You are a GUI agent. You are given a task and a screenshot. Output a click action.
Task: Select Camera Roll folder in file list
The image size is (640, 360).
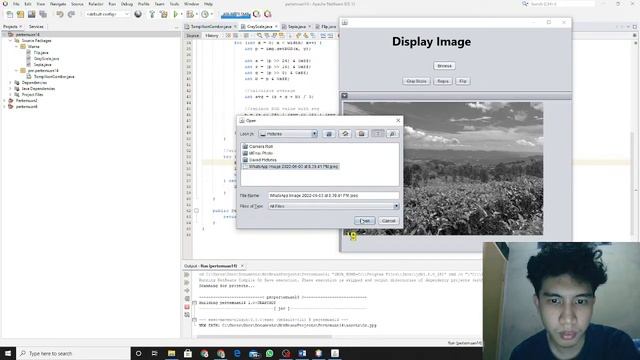[258, 146]
